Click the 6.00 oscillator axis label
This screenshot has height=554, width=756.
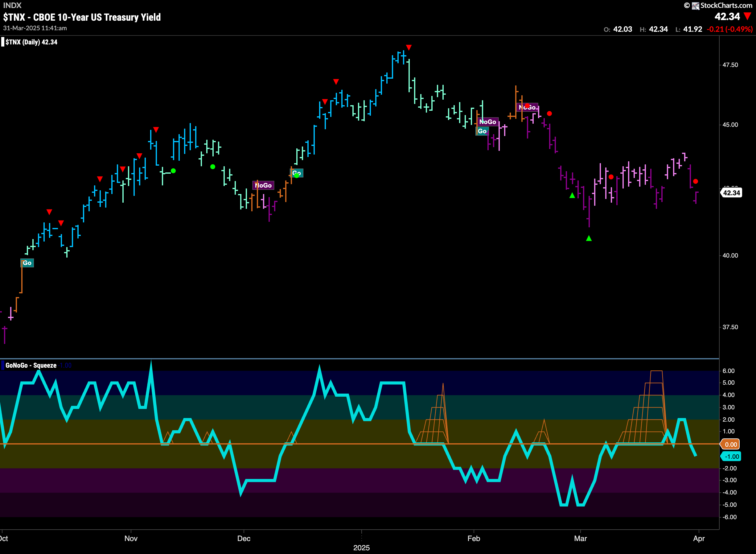pos(728,370)
